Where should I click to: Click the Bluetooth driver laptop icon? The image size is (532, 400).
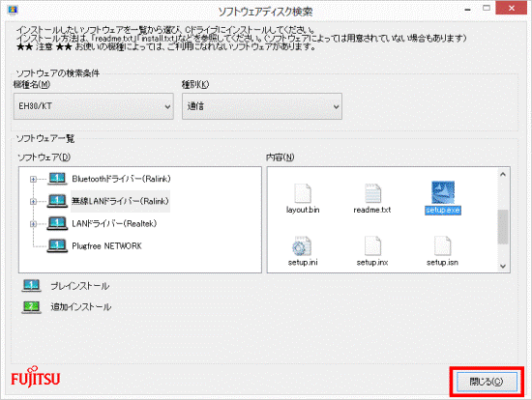click(x=57, y=179)
